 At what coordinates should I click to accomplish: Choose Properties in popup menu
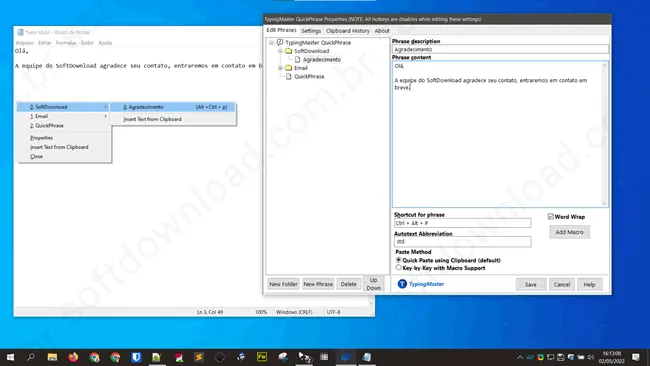tap(63, 138)
